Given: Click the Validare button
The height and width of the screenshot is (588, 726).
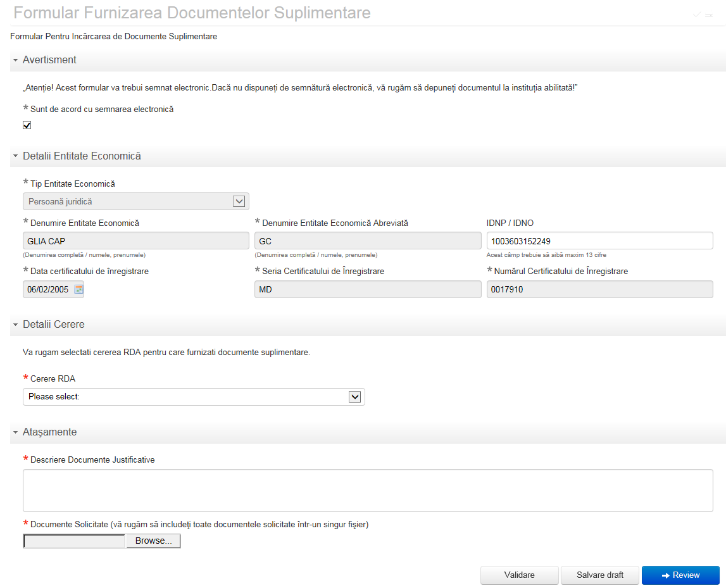Looking at the screenshot, I should pos(519,575).
